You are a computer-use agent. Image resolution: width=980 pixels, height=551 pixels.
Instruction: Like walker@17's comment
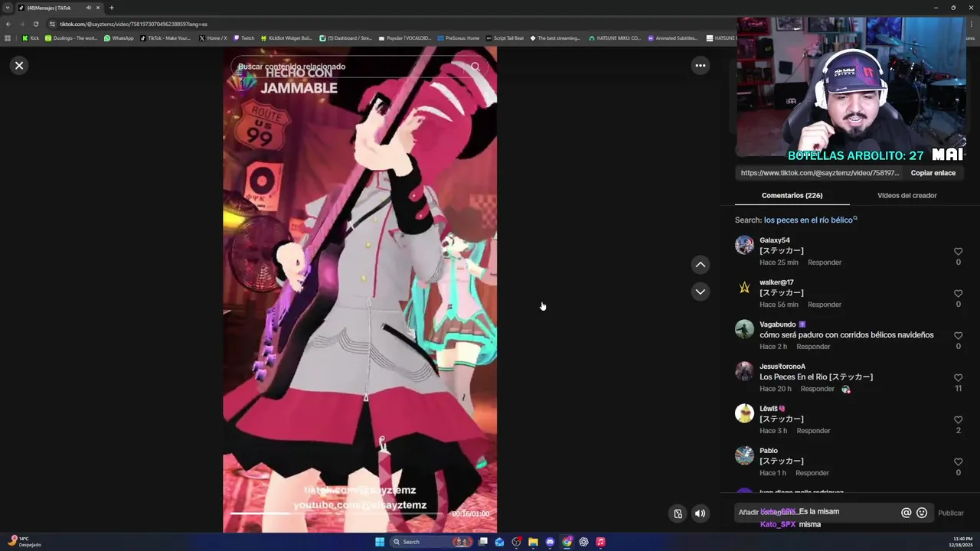[958, 294]
